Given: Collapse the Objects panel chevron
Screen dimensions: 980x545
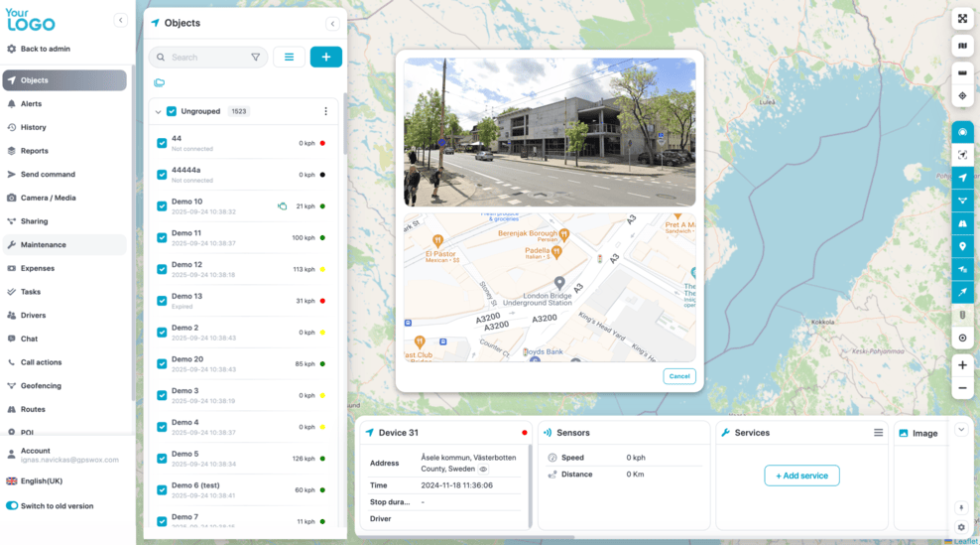Looking at the screenshot, I should click(332, 24).
